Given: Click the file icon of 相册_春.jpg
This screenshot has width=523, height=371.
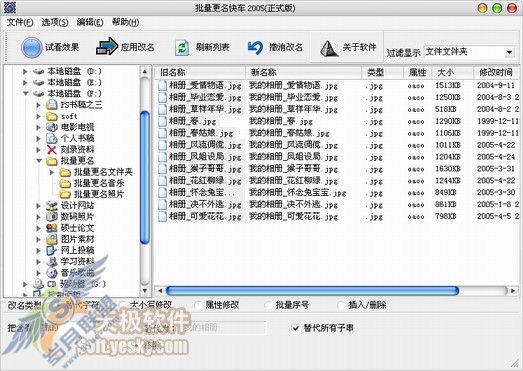Looking at the screenshot, I should point(162,121).
